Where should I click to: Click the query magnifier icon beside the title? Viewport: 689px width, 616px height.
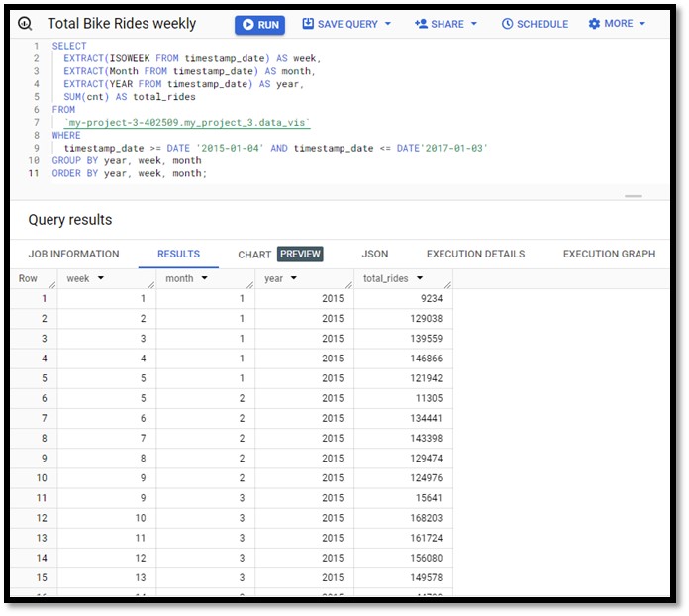point(25,24)
